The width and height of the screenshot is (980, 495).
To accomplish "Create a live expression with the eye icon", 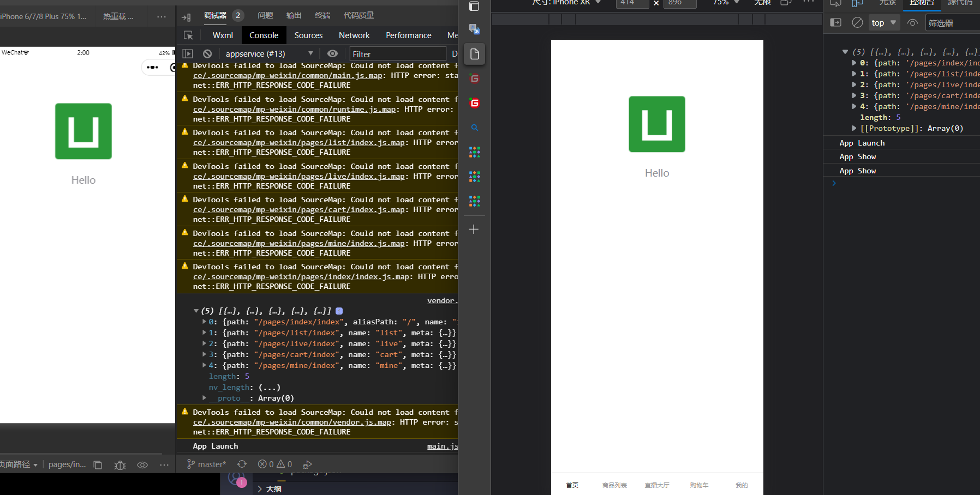I will coord(332,54).
